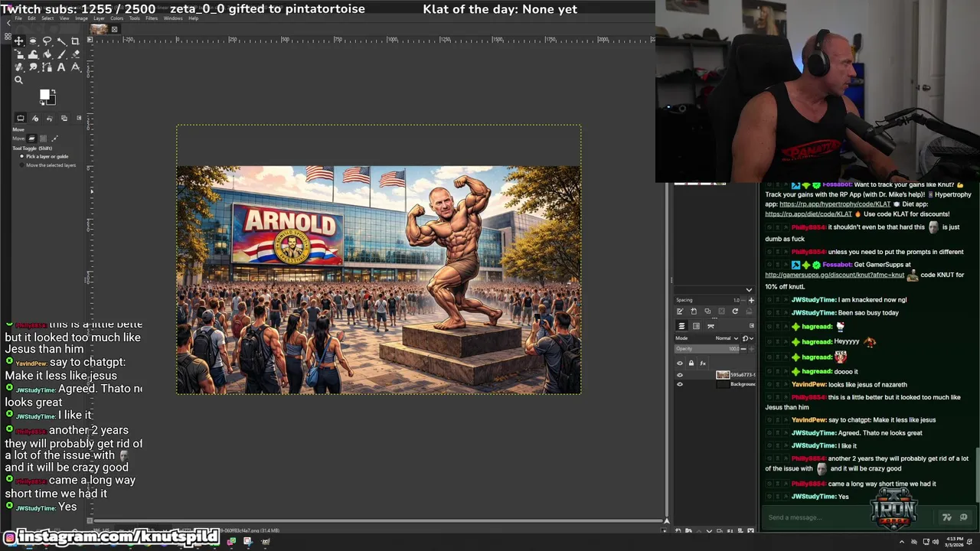Screen dimensions: 980x551
Task: Swap foreground and background colors arrow
Action: pos(54,92)
